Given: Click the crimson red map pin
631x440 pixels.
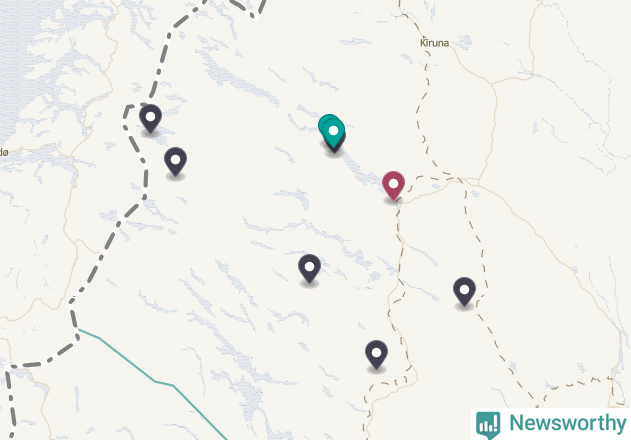Looking at the screenshot, I should click(x=393, y=185).
